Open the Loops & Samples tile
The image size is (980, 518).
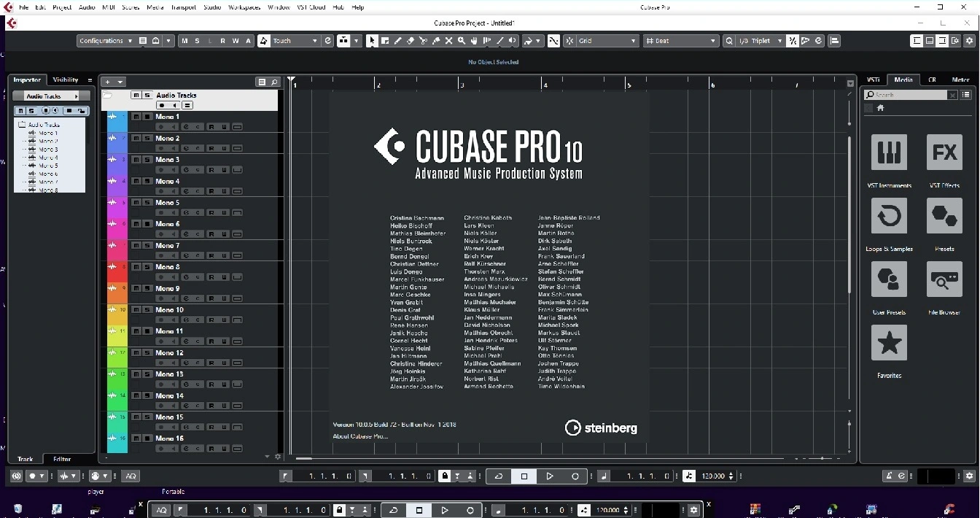pos(889,216)
